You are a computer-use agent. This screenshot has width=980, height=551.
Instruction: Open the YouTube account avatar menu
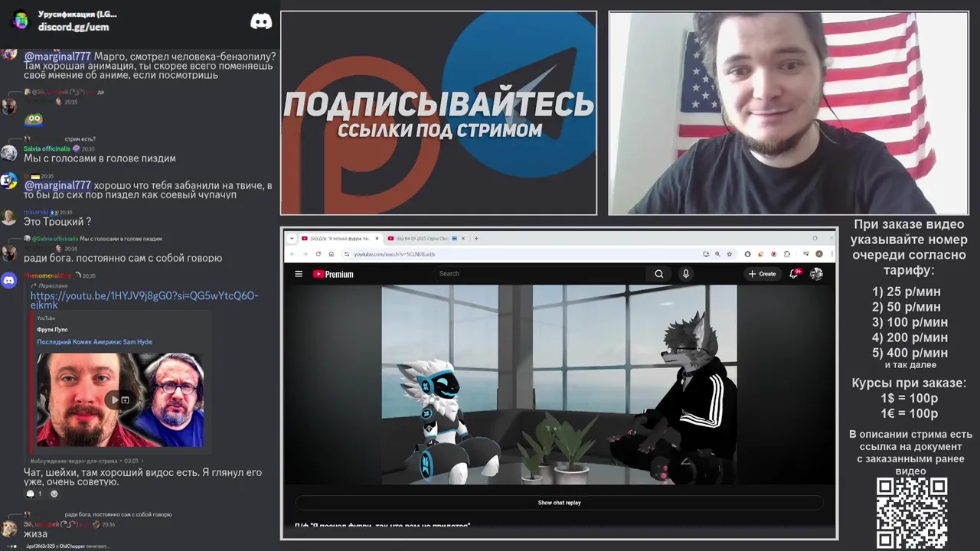pos(817,274)
